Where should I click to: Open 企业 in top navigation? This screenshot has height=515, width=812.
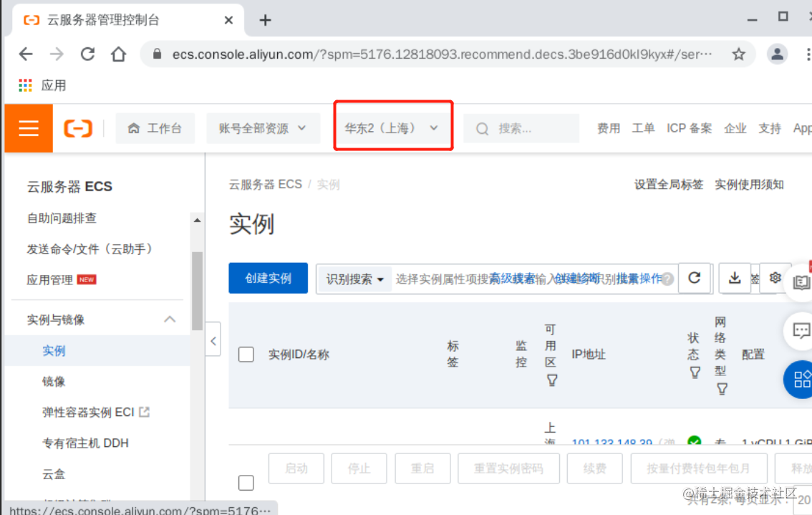pos(735,128)
